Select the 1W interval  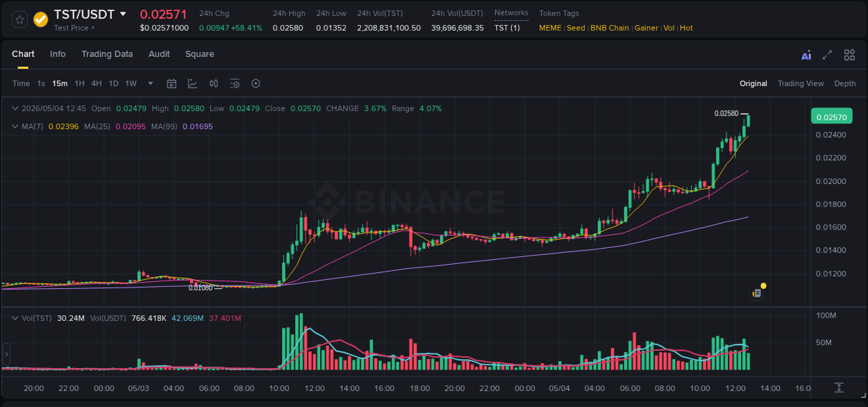click(x=131, y=83)
